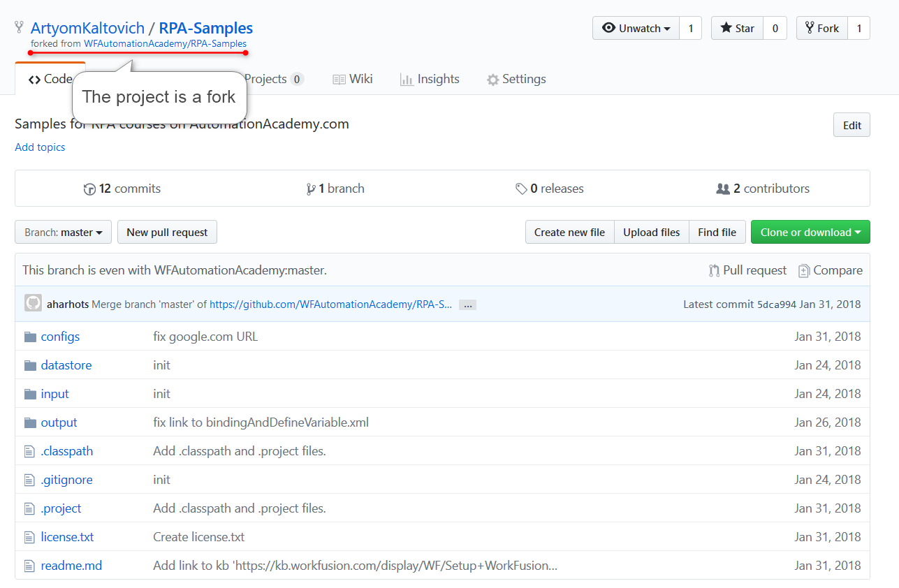This screenshot has width=899, height=588.
Task: Click the watchers count 1
Action: 691,28
